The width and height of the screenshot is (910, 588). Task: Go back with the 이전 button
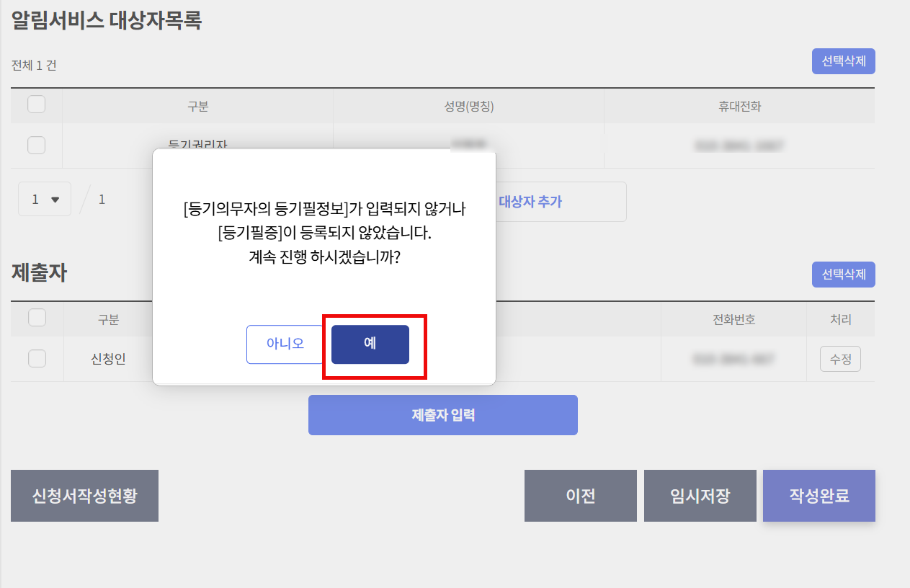point(580,496)
